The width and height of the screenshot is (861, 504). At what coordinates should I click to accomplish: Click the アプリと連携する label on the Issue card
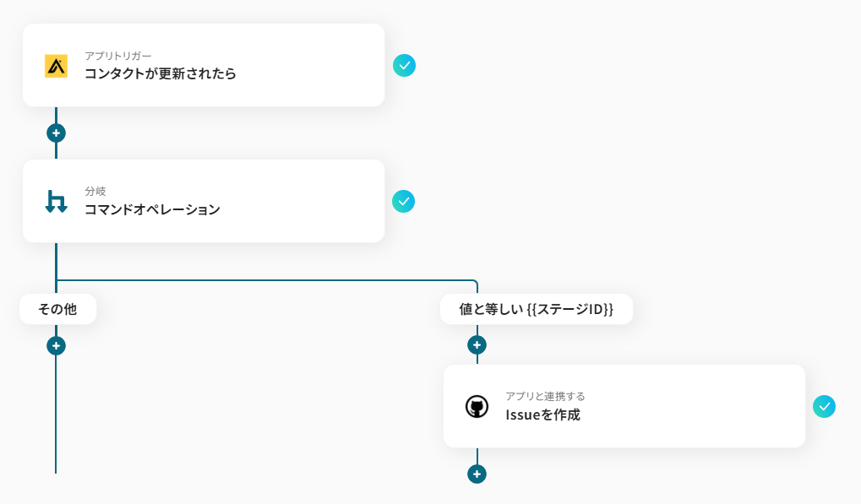pyautogui.click(x=547, y=394)
